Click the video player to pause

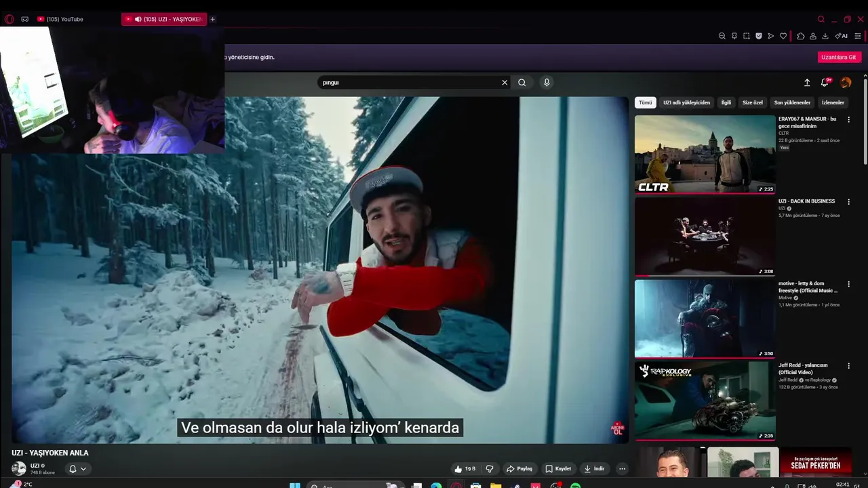click(320, 270)
